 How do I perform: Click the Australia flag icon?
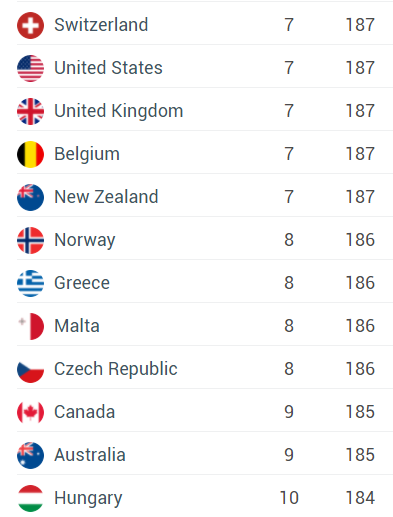30,455
